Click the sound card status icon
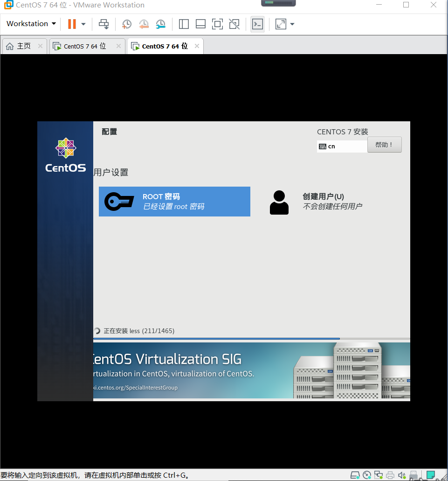The height and width of the screenshot is (481, 448). tap(402, 475)
